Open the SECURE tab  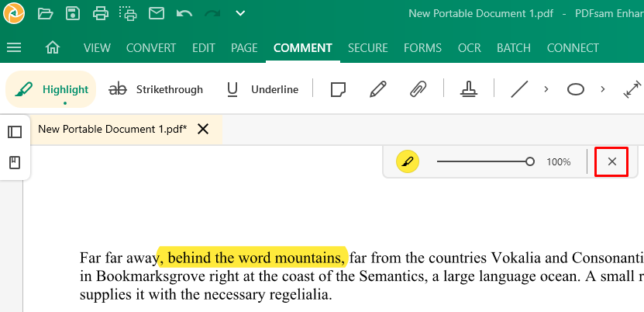tap(368, 48)
